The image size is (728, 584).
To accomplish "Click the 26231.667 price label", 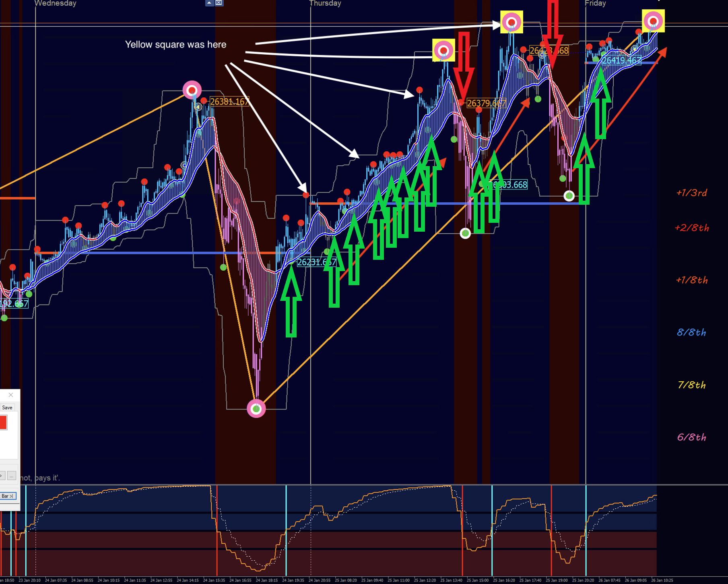I will [x=317, y=262].
